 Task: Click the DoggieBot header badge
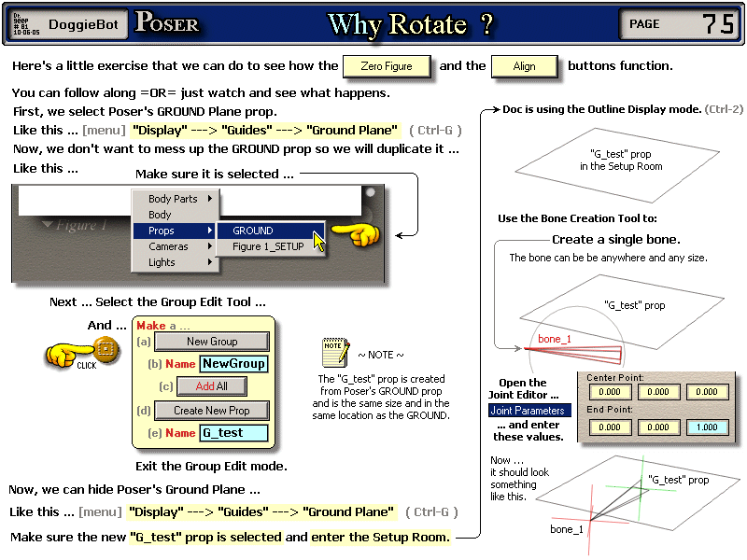(68, 24)
